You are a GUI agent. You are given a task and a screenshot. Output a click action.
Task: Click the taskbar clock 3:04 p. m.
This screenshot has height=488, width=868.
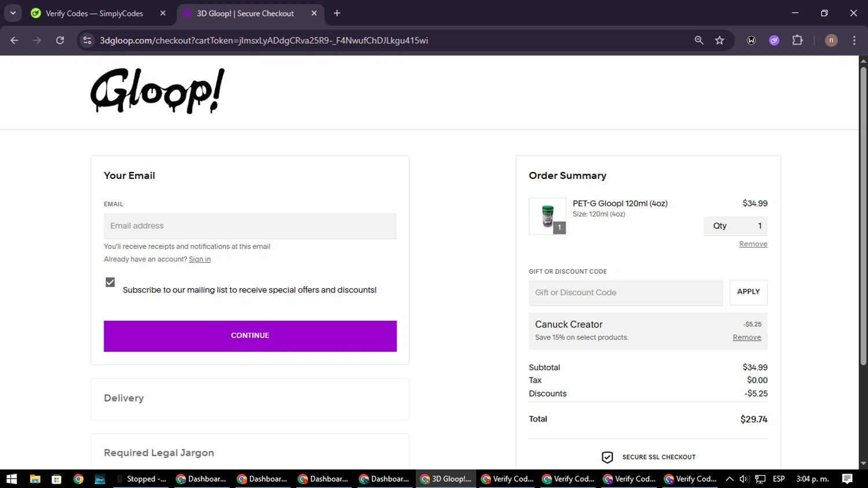812,479
